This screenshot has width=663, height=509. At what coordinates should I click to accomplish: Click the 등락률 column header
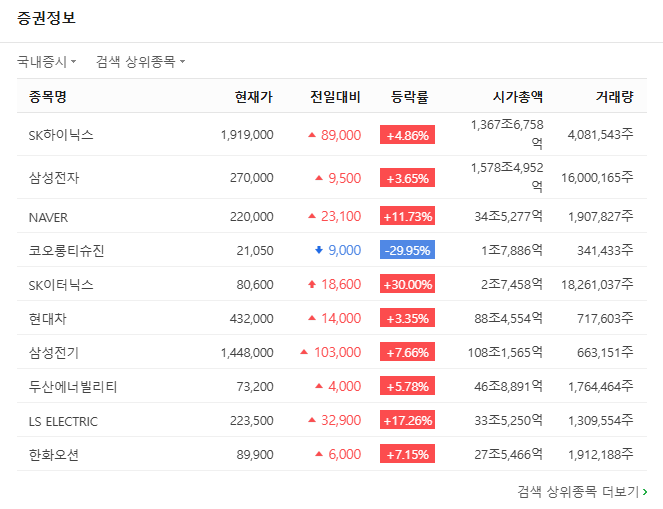click(x=409, y=96)
